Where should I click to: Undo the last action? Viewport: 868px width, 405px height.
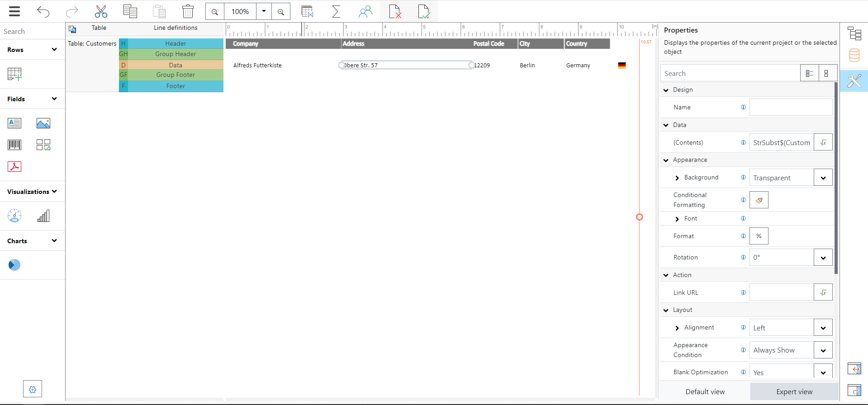click(x=43, y=11)
